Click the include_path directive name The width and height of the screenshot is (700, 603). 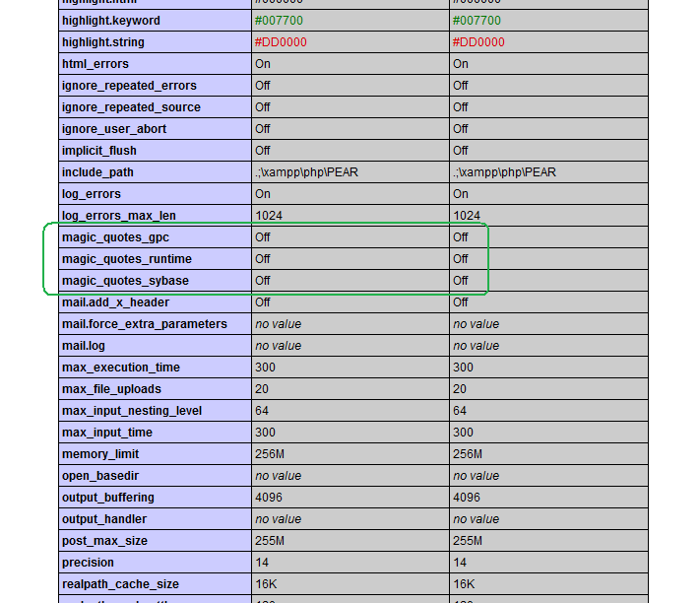coord(97,172)
